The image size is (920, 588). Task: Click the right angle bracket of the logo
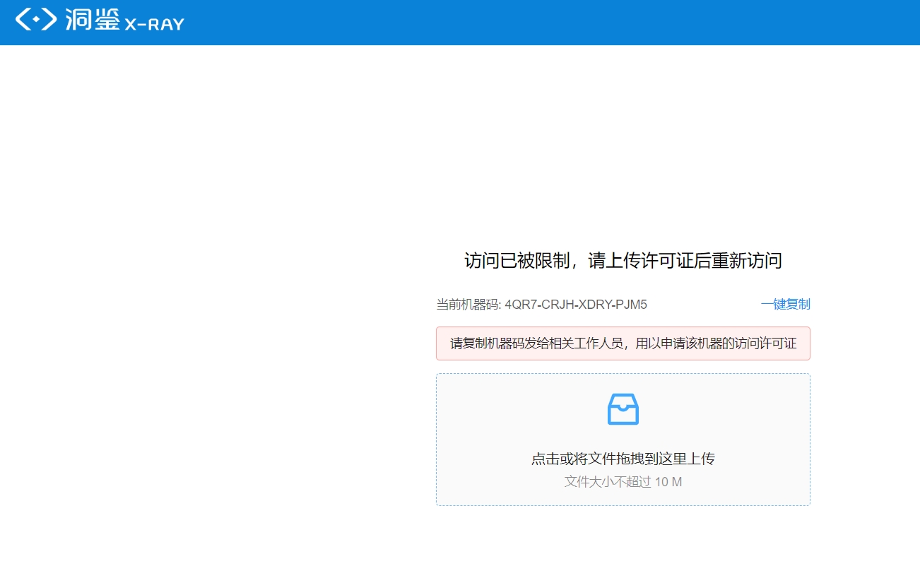pos(49,20)
